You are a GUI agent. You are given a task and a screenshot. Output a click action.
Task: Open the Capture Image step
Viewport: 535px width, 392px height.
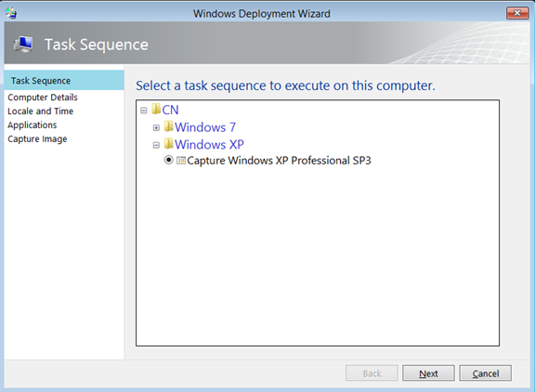click(x=37, y=139)
